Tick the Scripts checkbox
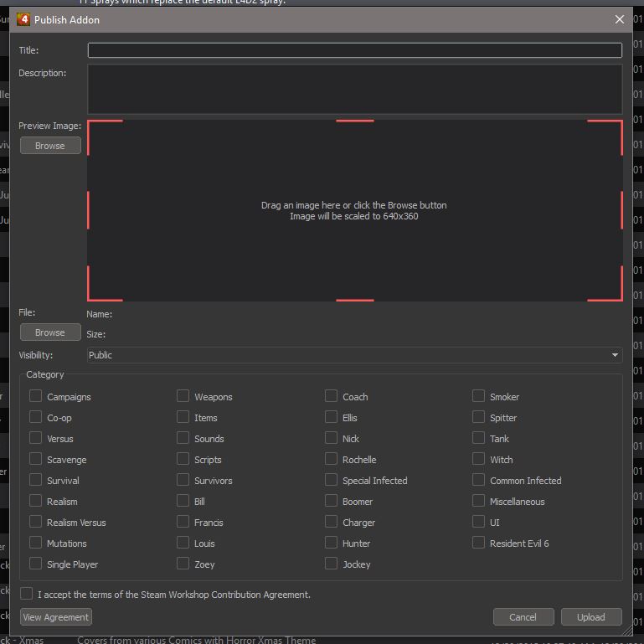 [x=183, y=459]
